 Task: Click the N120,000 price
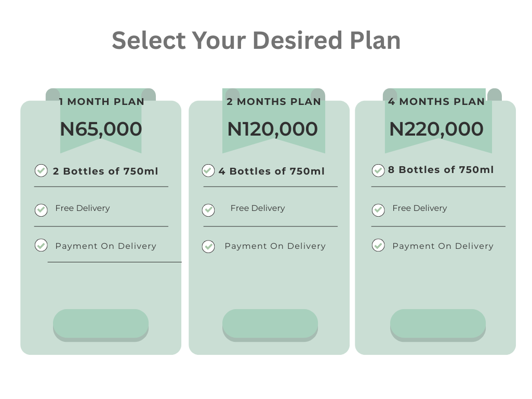[272, 129]
